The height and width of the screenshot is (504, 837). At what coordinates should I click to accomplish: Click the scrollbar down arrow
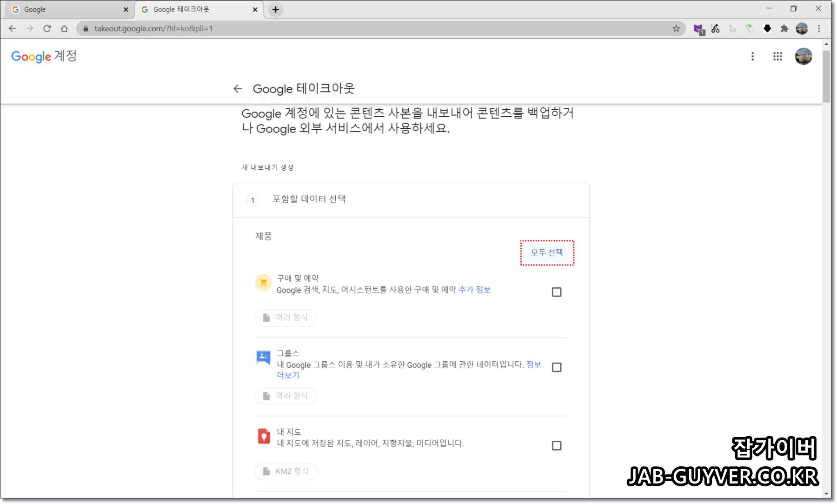[826, 494]
